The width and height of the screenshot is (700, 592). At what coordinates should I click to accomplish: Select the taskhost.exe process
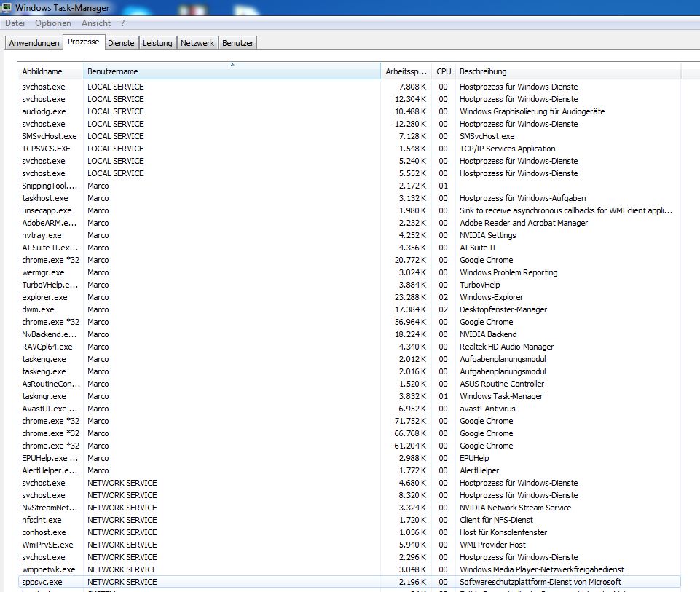(x=350, y=198)
